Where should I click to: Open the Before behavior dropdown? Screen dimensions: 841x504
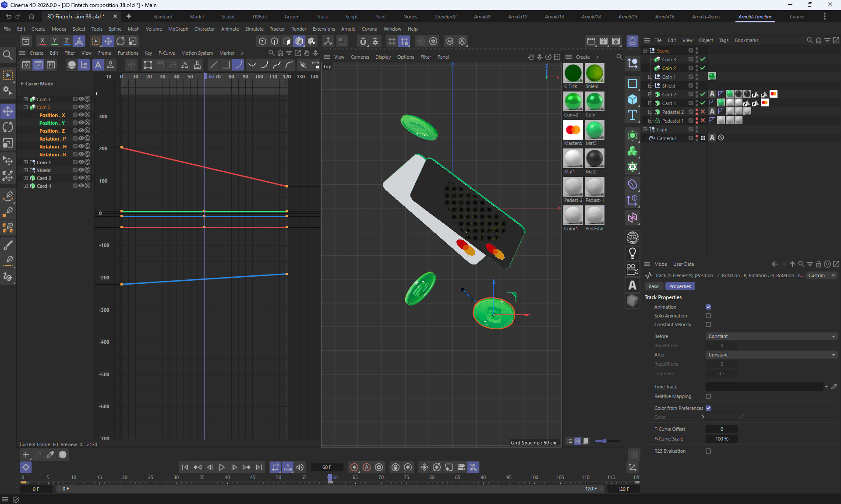point(771,336)
